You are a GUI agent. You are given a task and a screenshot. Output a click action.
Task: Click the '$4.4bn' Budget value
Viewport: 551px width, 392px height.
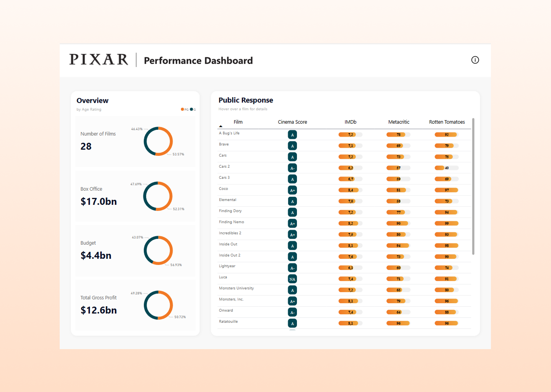(x=96, y=256)
